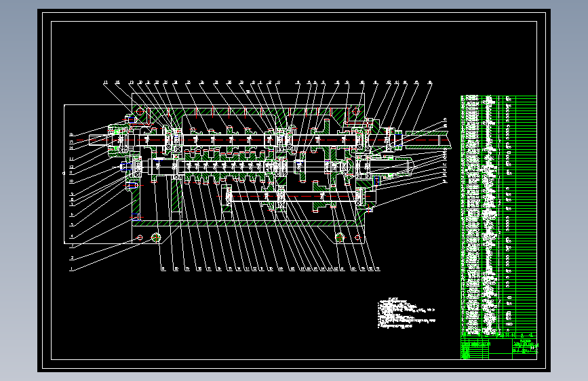Screen dimensions: 588x381
Task: Click part callout number 6
Action: point(72,214)
